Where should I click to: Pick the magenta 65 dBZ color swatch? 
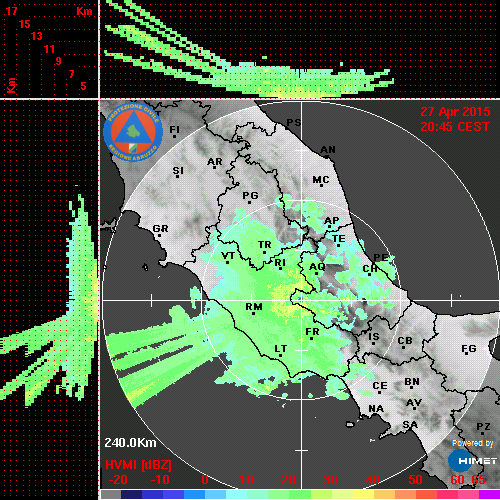(x=489, y=494)
